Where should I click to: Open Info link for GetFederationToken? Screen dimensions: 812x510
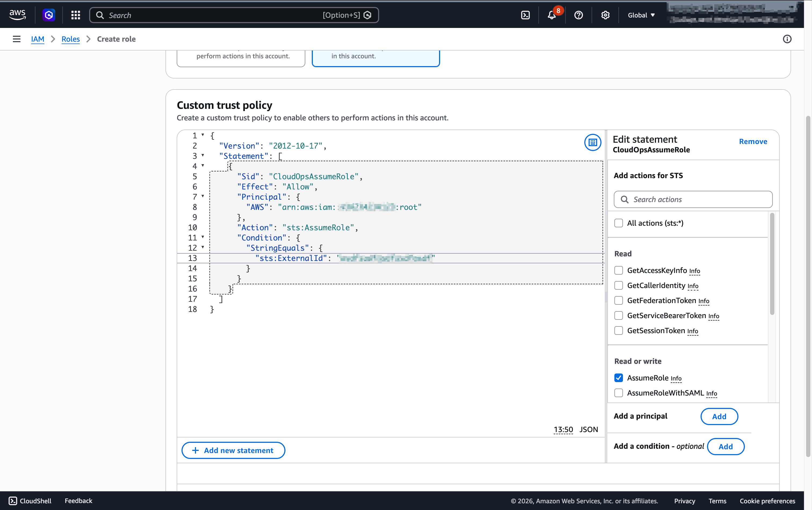(704, 301)
